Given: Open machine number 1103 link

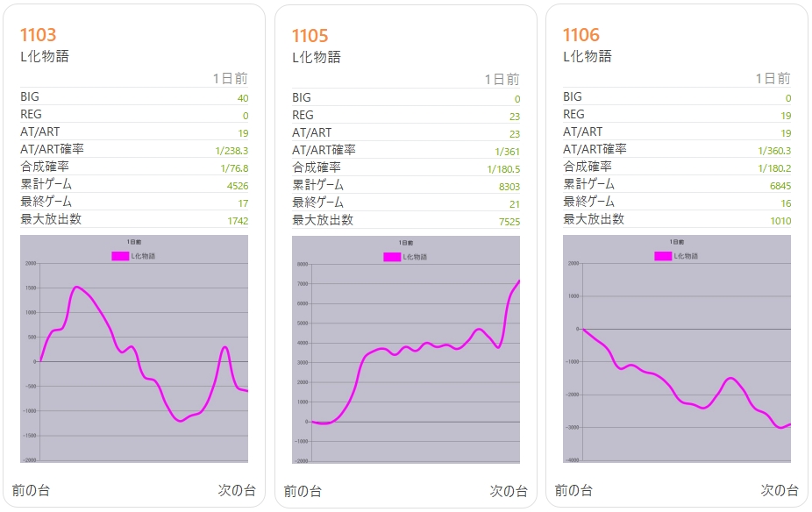Looking at the screenshot, I should click(x=39, y=35).
